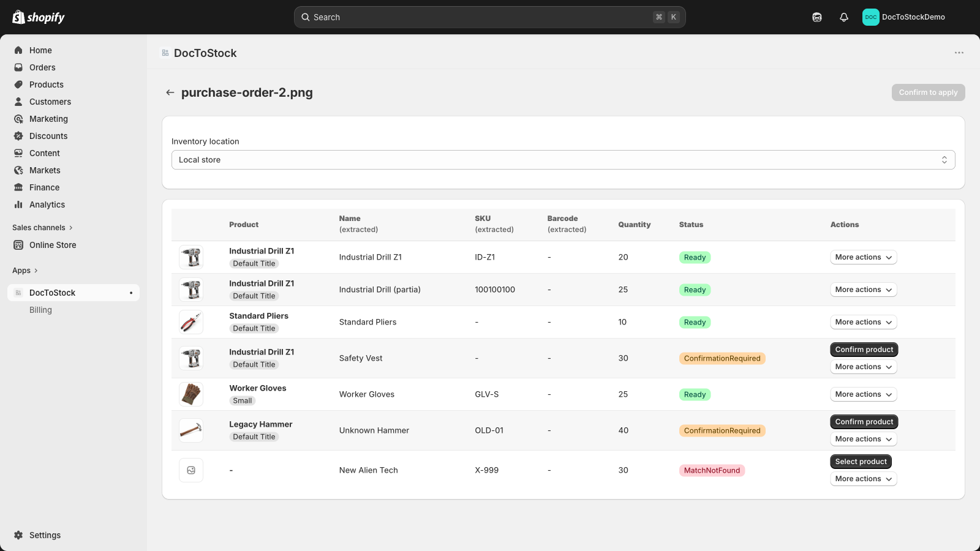Expand the Sales channels section
Image resolution: width=980 pixels, height=551 pixels.
(x=42, y=228)
